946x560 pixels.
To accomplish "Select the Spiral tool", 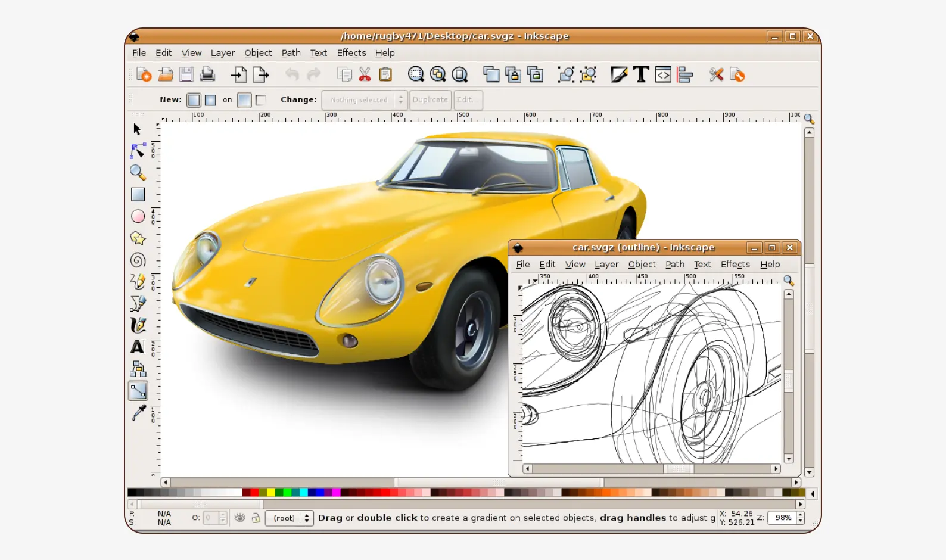I will point(138,260).
